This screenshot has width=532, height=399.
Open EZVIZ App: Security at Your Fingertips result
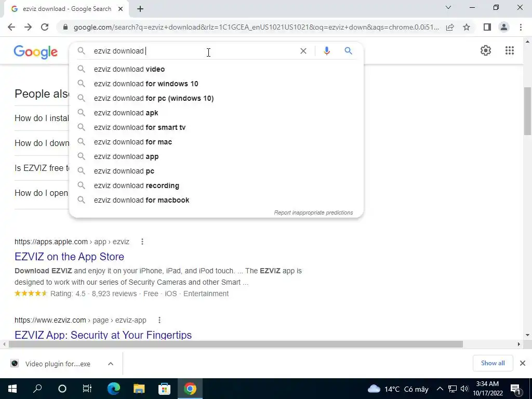coord(103,335)
